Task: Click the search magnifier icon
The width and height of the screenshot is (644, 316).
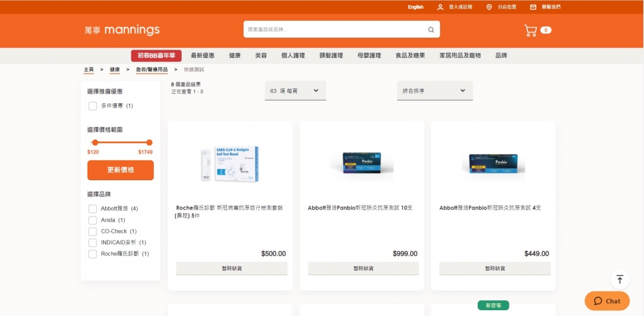Action: [x=431, y=30]
